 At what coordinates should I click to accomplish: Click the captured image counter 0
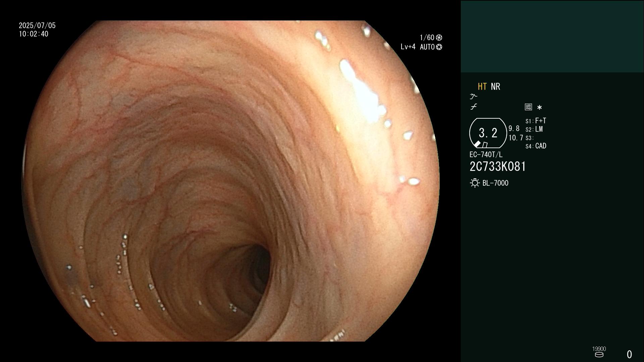click(629, 354)
